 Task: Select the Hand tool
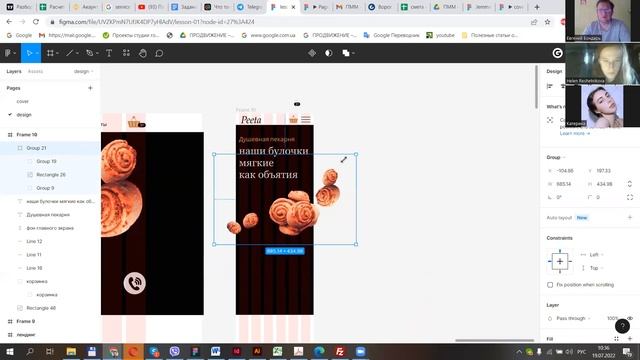pyautogui.click(x=142, y=53)
